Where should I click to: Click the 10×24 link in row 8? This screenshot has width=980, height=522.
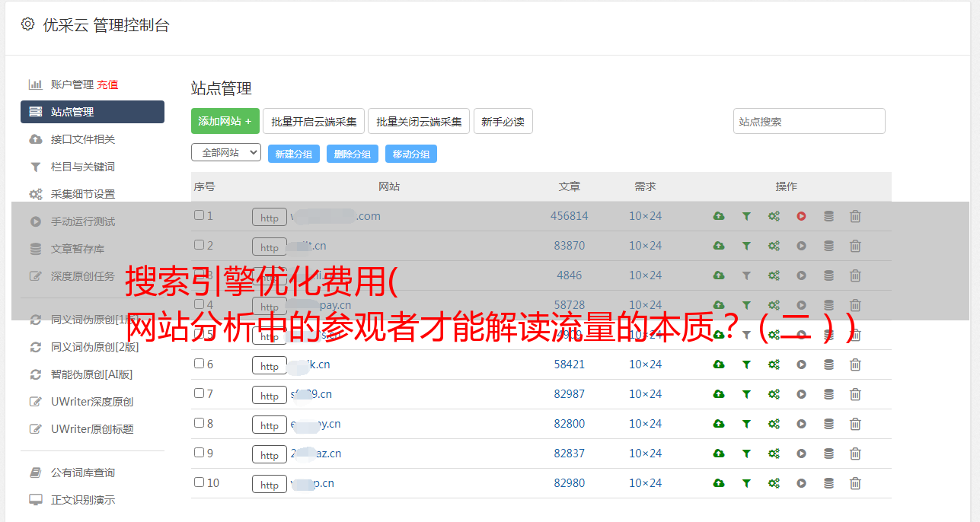[645, 424]
